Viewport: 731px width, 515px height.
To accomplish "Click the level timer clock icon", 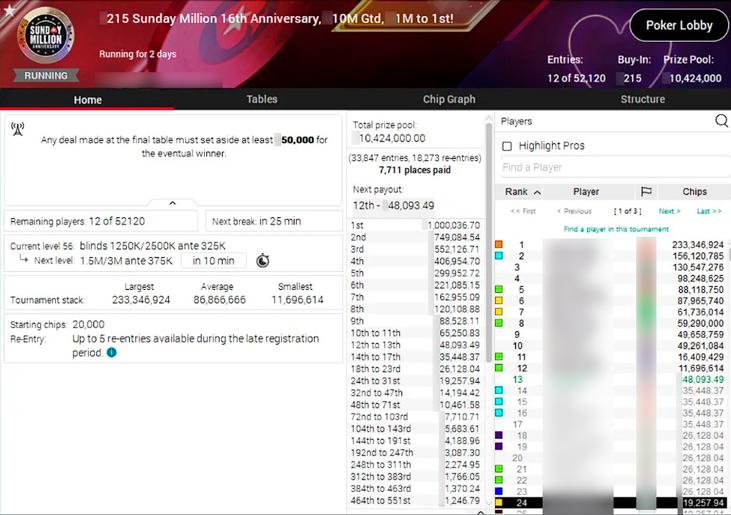I will tap(262, 261).
